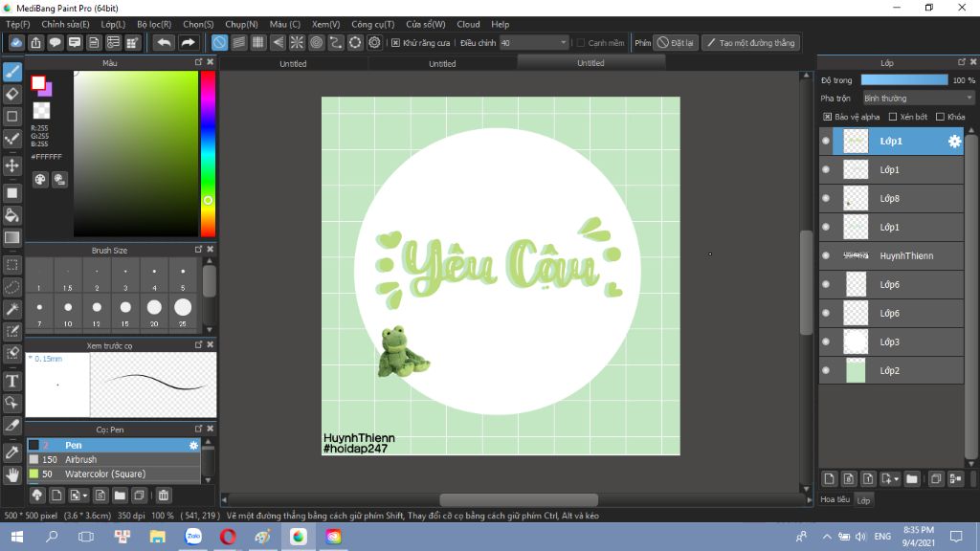Screen dimensions: 980x551
Task: Open the Cửa sổ(W) menu
Action: click(426, 24)
